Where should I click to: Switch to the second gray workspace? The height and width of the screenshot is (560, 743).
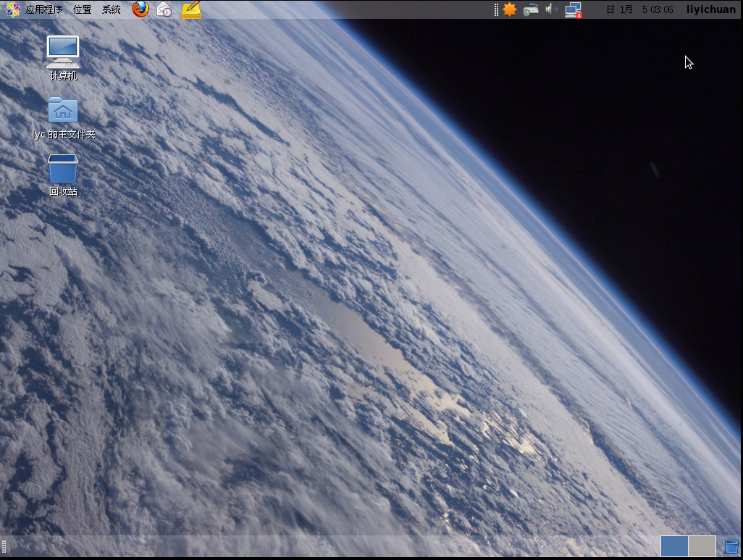[702, 546]
